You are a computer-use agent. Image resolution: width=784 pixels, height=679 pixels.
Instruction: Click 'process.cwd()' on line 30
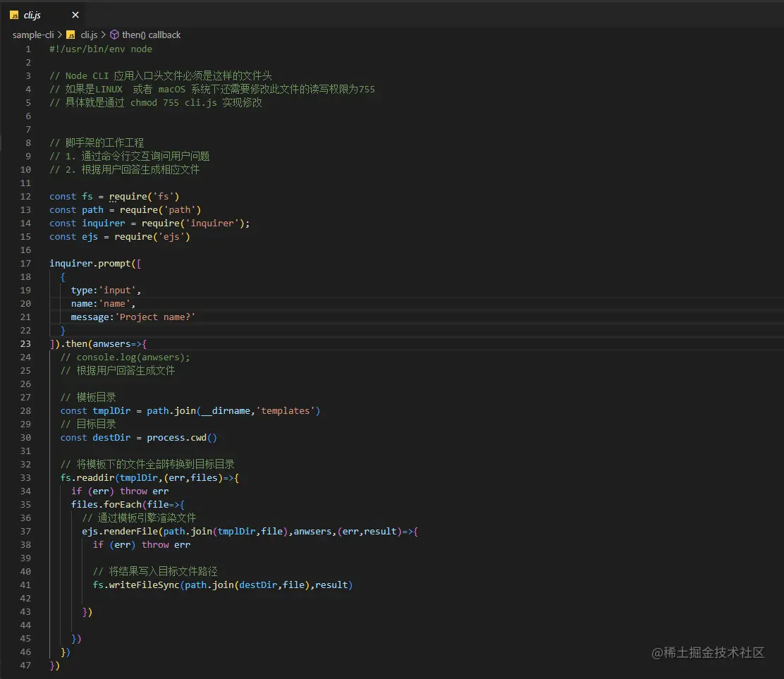182,437
